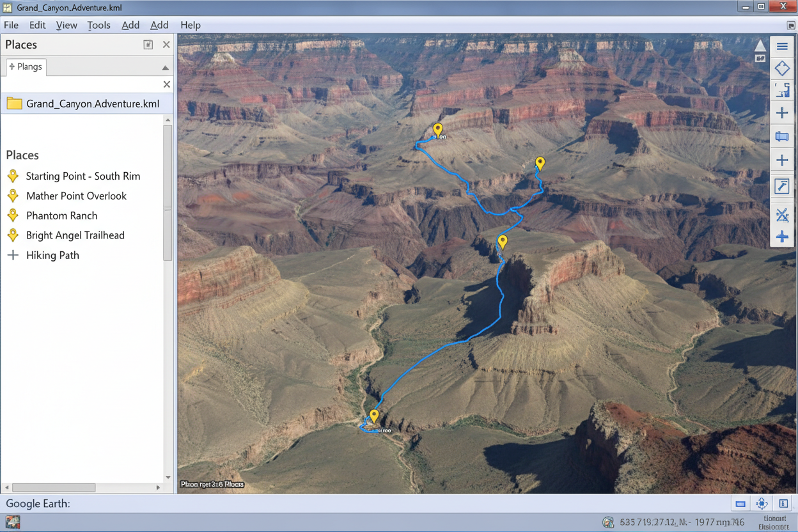The width and height of the screenshot is (798, 532).
Task: Click the crossed-out tool icon in right toolbar
Action: (782, 215)
